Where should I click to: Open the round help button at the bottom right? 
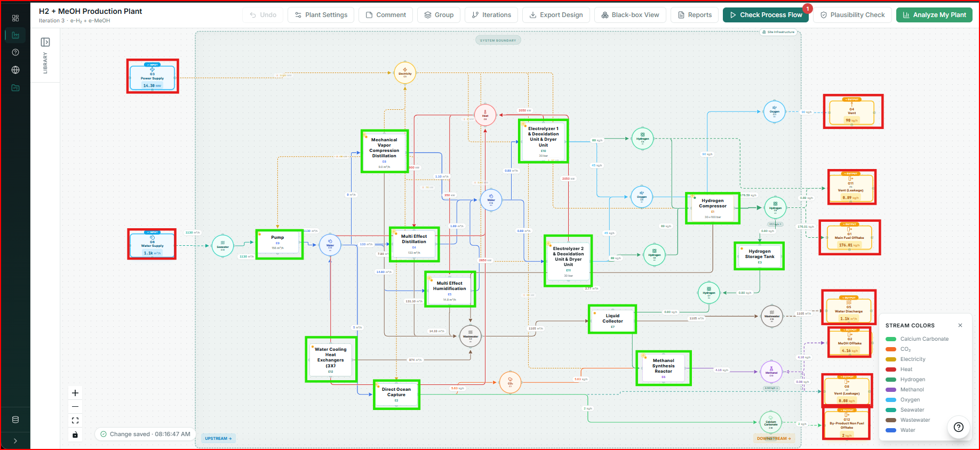point(959,427)
